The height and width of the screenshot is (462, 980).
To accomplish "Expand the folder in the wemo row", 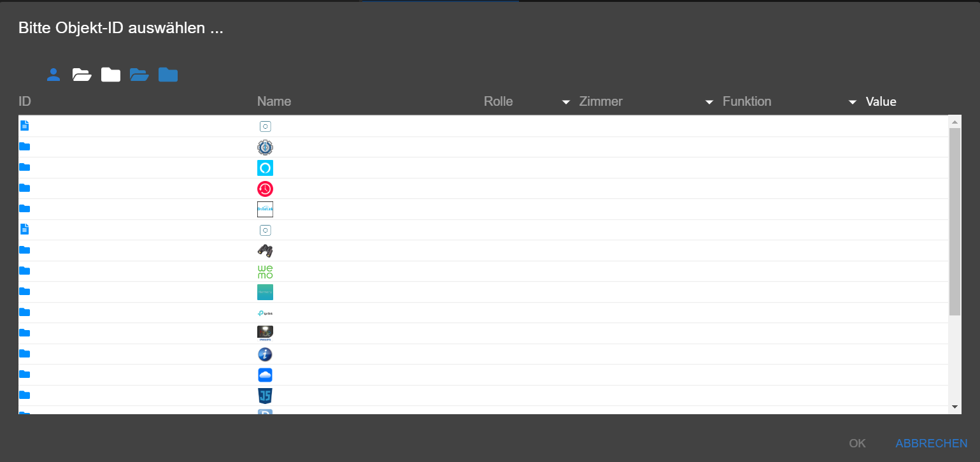I will coord(24,271).
